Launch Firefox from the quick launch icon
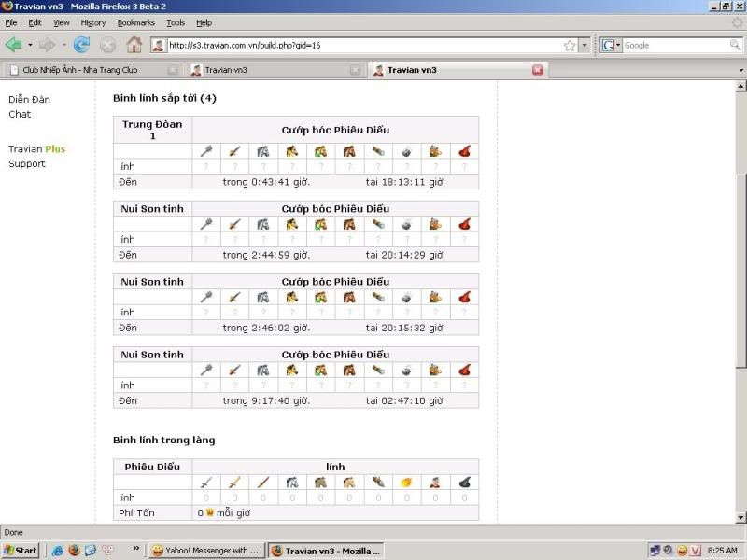The image size is (747, 560). [x=74, y=551]
